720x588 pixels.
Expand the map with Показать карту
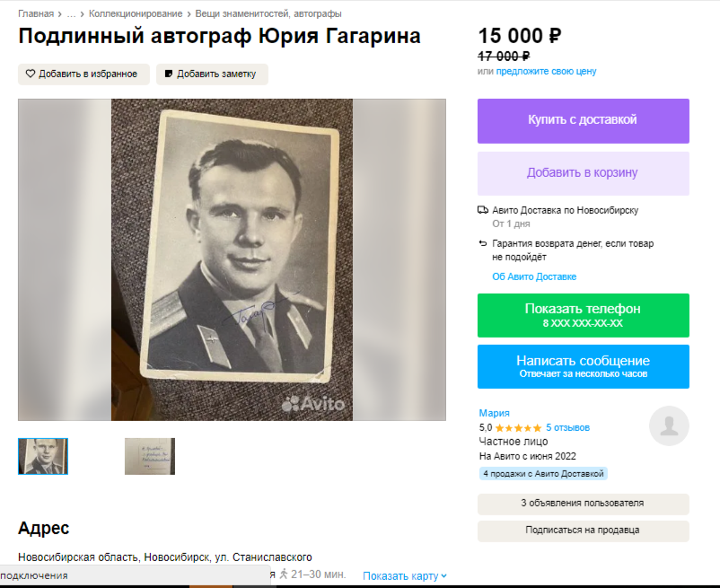tap(405, 575)
